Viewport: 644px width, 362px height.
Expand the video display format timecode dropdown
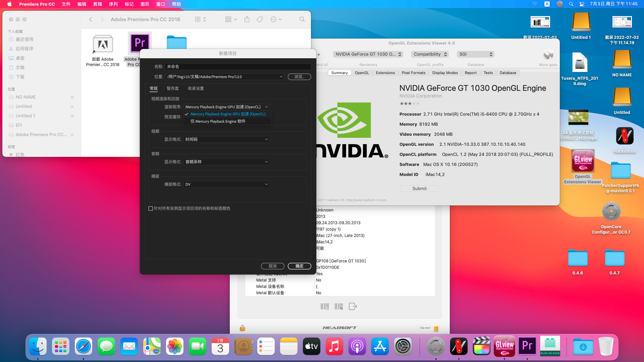(x=226, y=139)
